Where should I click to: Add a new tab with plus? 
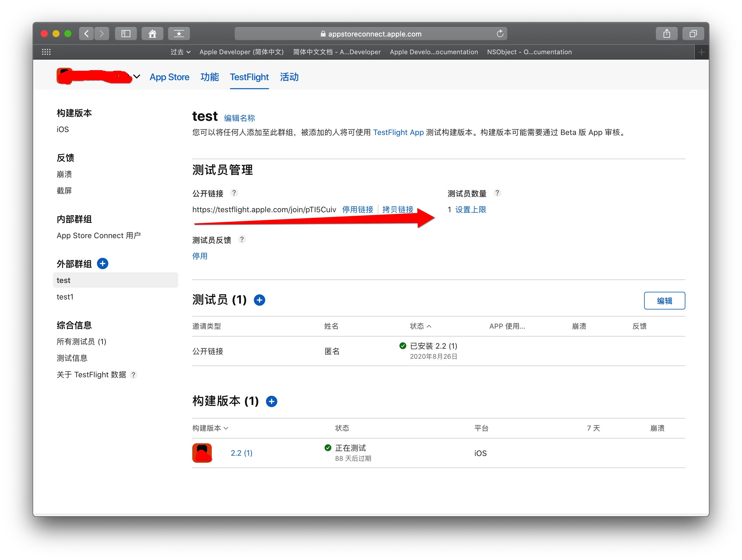click(701, 52)
